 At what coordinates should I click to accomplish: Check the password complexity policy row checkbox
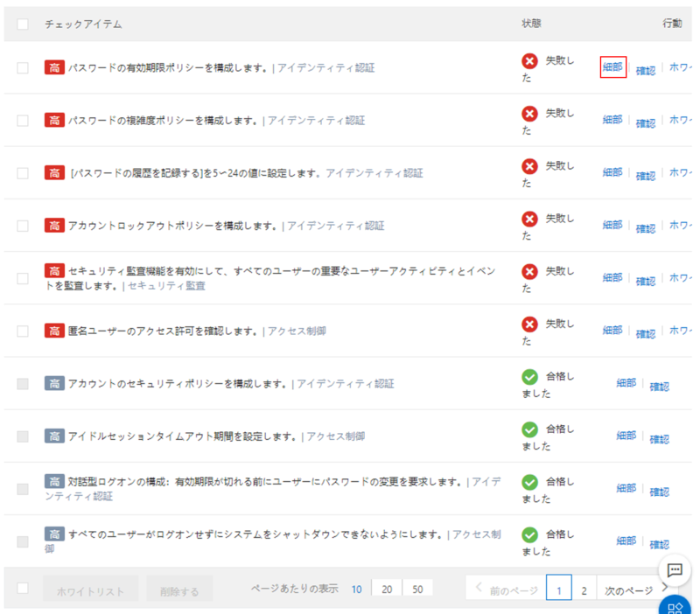[x=23, y=121]
